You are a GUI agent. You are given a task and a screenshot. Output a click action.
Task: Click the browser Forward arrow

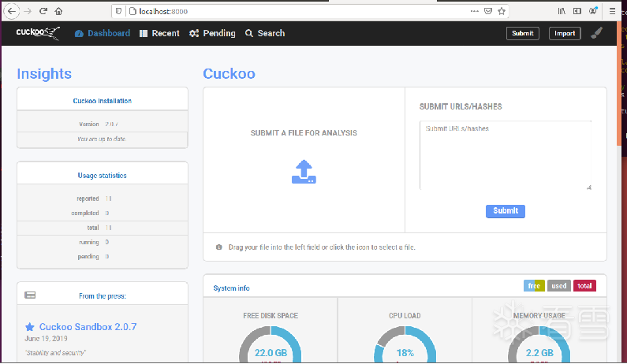pyautogui.click(x=28, y=11)
